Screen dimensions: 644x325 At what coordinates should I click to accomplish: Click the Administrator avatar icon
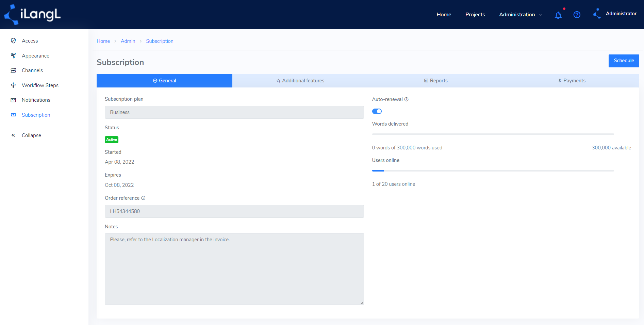click(597, 14)
